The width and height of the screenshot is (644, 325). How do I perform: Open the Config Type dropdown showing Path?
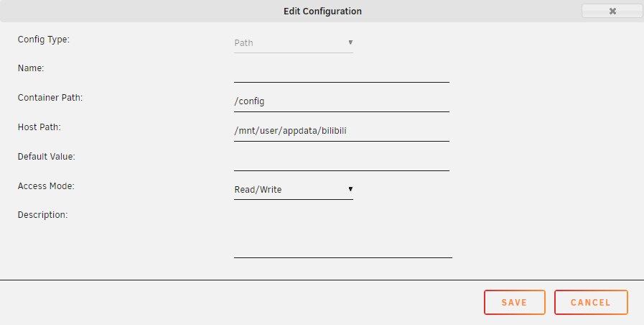tap(293, 43)
